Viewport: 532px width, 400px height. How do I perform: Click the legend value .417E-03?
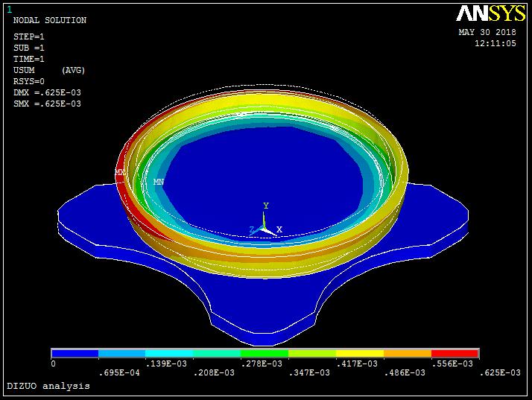[357, 364]
